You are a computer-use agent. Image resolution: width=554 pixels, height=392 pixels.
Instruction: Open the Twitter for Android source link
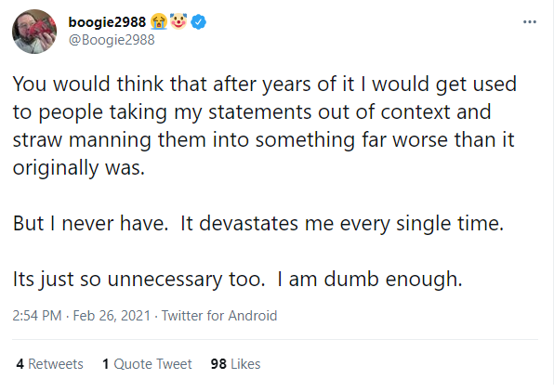click(219, 316)
